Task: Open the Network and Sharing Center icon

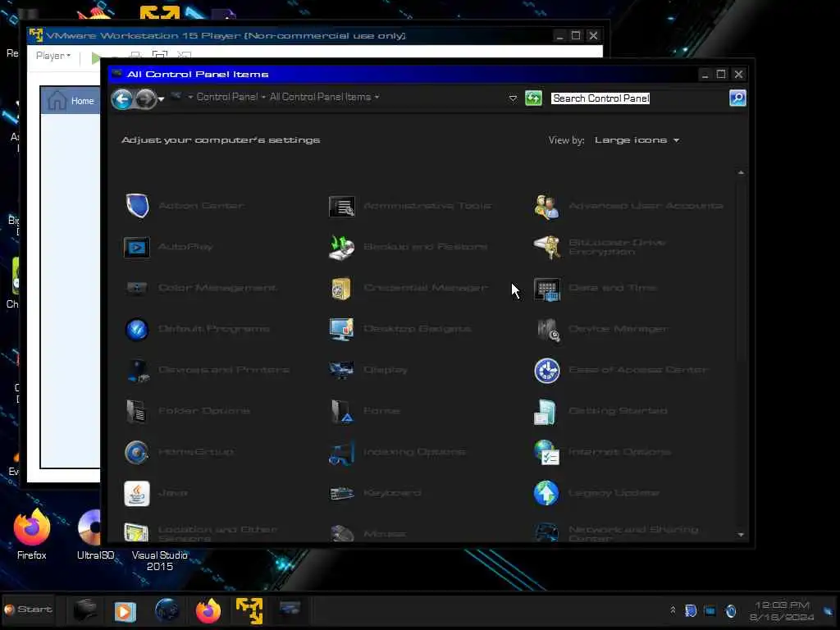Action: pos(546,533)
